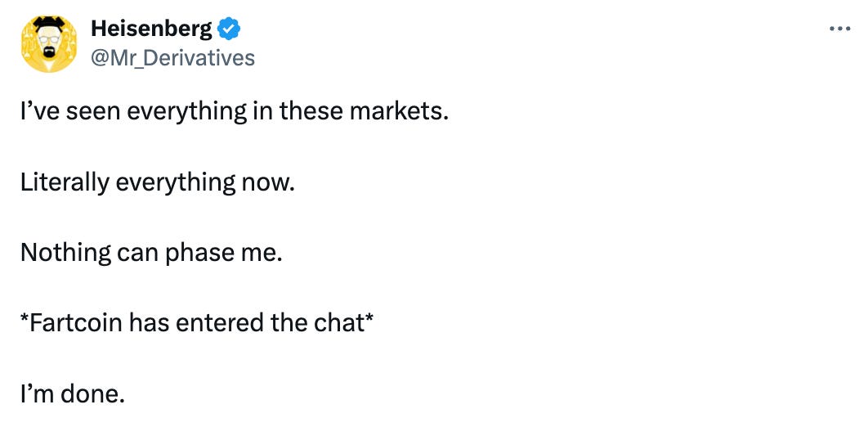This screenshot has height=427, width=868.
Task: Open the three-dot more options menu
Action: tap(839, 29)
